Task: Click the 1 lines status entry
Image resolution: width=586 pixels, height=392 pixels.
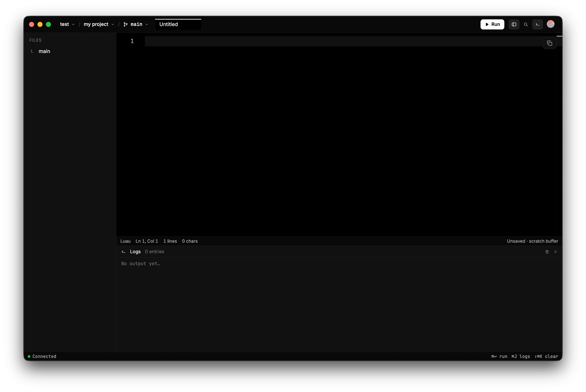Action: click(x=170, y=241)
